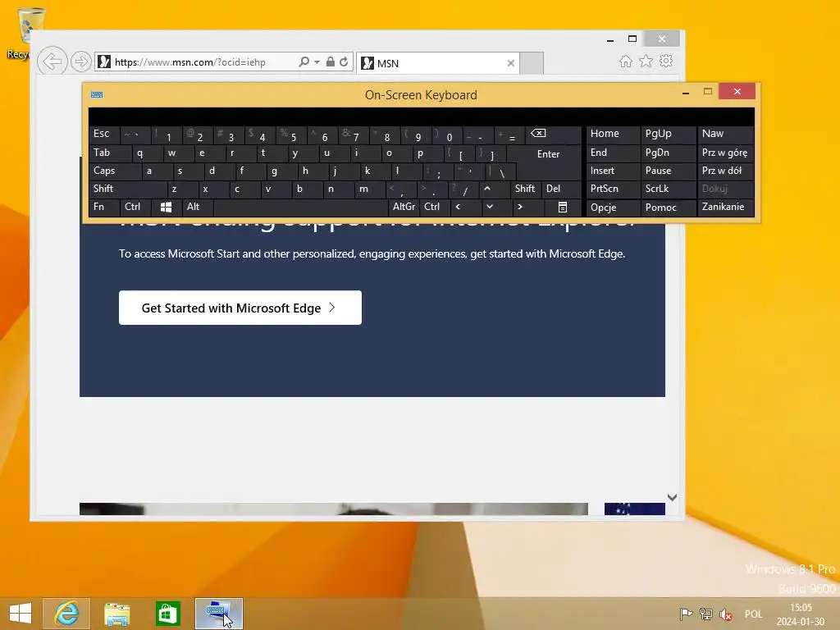Go to Home page icon in IE
The image size is (840, 630).
click(x=625, y=61)
